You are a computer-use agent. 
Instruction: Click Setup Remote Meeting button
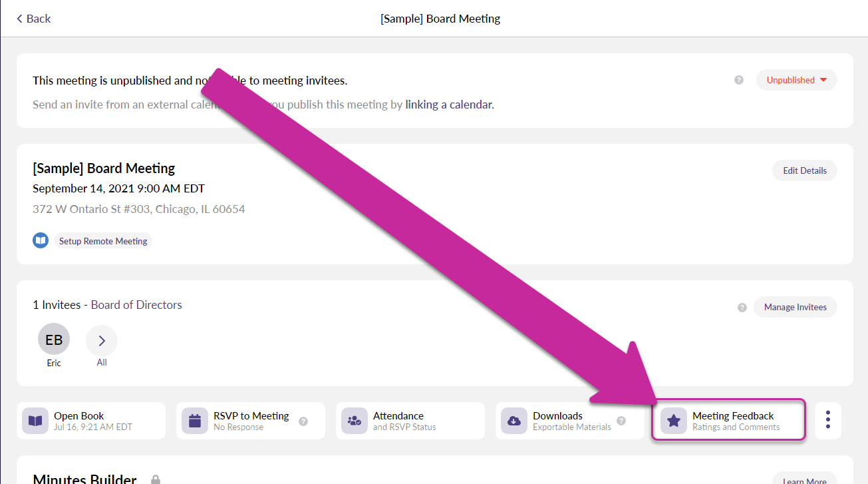(x=103, y=241)
